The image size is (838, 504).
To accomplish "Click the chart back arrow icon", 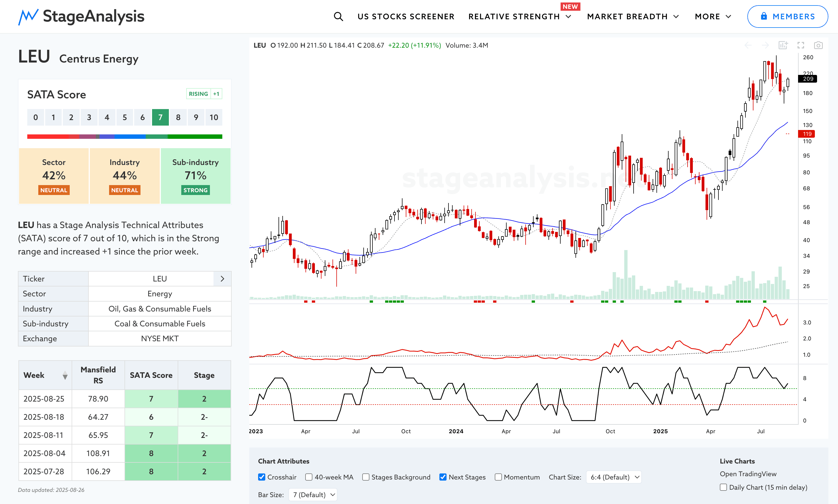I will coord(748,45).
